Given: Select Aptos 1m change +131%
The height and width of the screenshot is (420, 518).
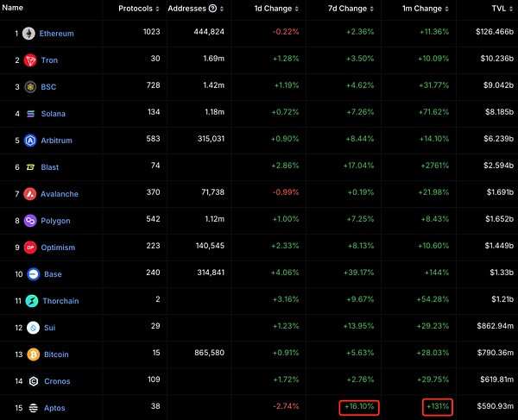Looking at the screenshot, I should click(438, 406).
